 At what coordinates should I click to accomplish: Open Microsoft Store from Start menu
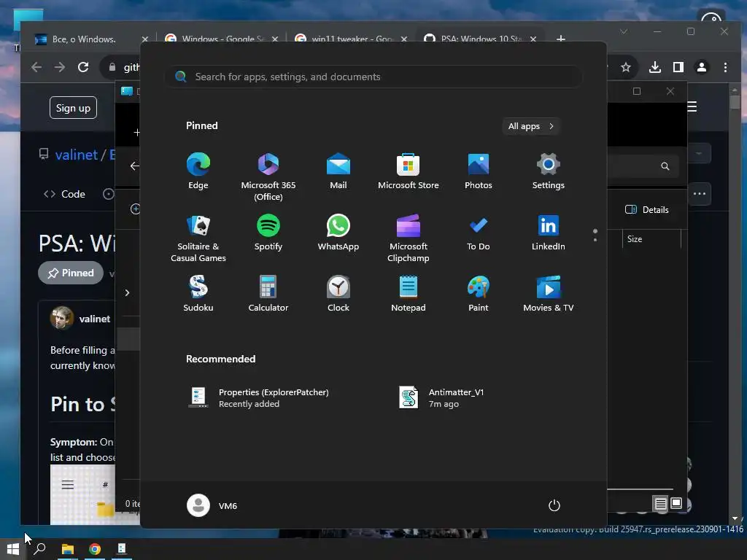[409, 171]
